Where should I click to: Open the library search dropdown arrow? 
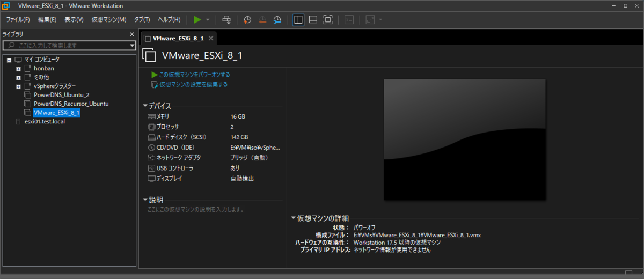click(x=133, y=46)
